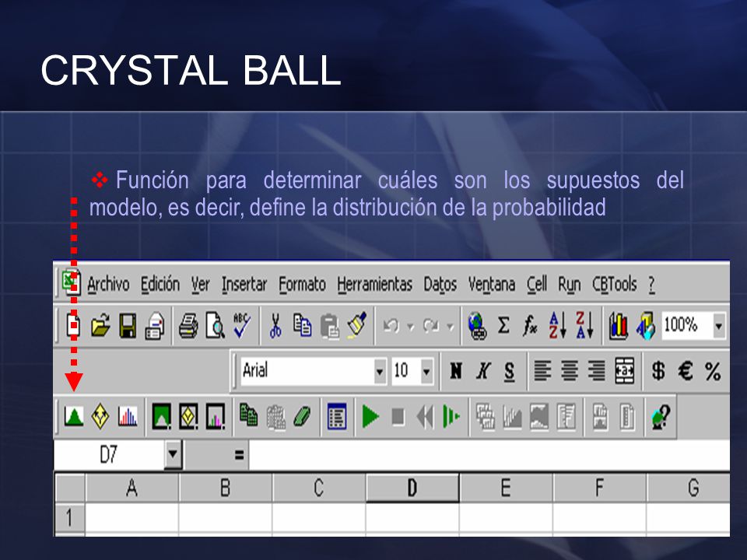
Task: Apply Euro style button
Action: (686, 370)
